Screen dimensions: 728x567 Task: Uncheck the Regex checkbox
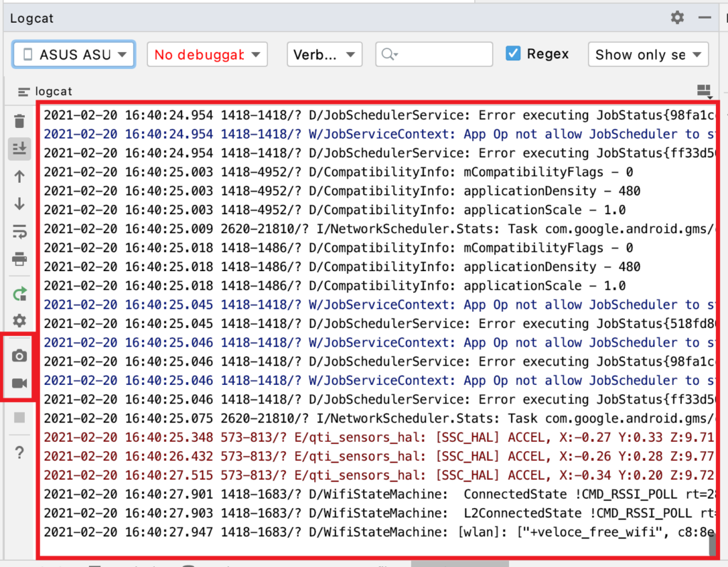coord(513,53)
